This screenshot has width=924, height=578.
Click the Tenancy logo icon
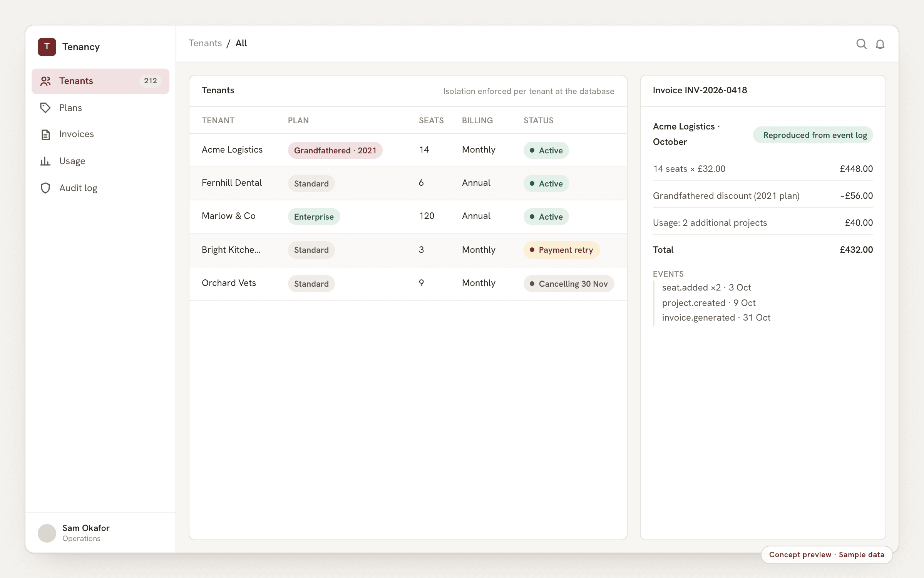(x=47, y=47)
